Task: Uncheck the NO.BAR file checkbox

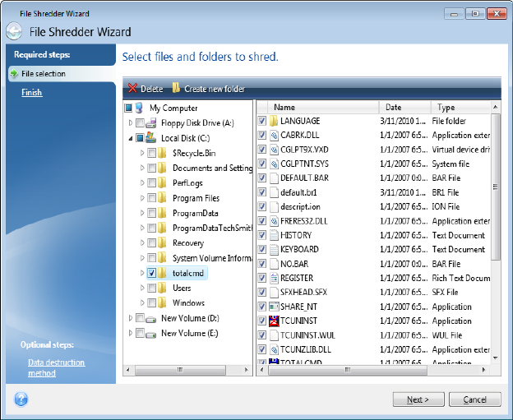Action: 261,264
